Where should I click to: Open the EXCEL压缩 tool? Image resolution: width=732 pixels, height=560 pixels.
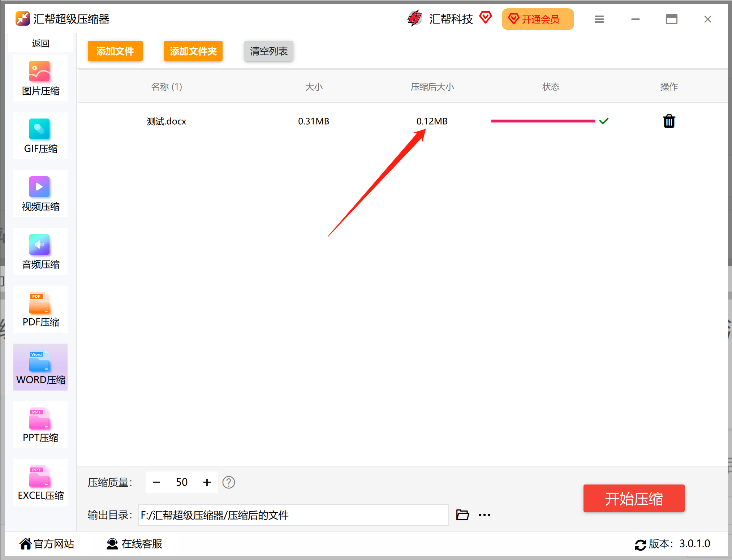(40, 483)
